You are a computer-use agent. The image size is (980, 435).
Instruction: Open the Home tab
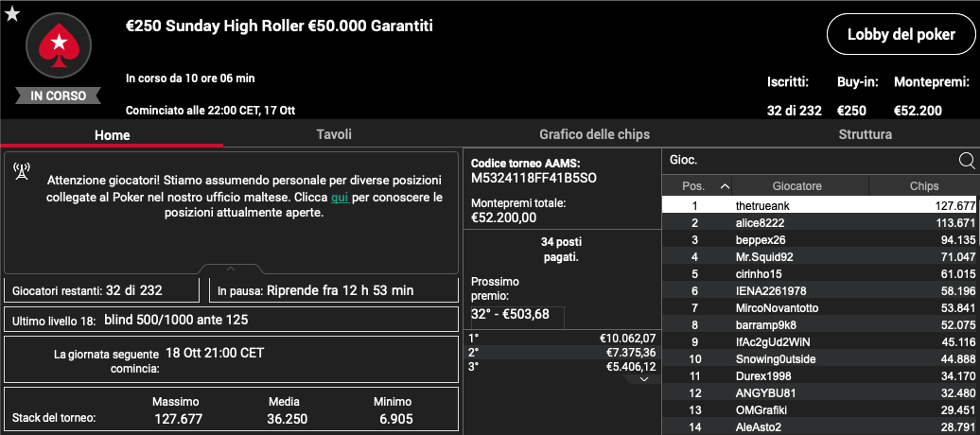pos(112,134)
